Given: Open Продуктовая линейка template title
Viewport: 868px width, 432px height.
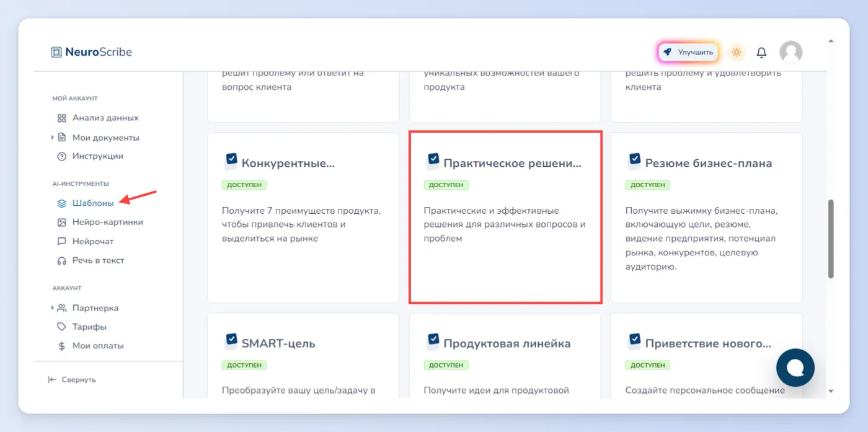Looking at the screenshot, I should tap(507, 343).
